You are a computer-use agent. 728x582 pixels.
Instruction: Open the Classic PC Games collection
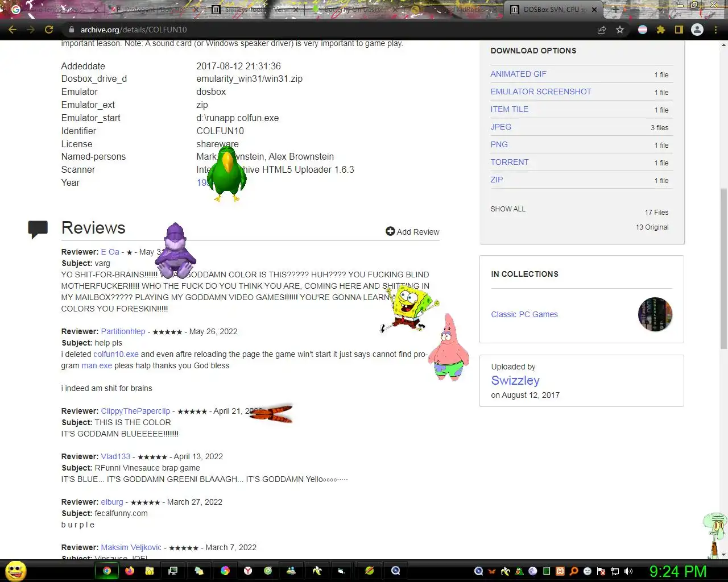pos(524,314)
